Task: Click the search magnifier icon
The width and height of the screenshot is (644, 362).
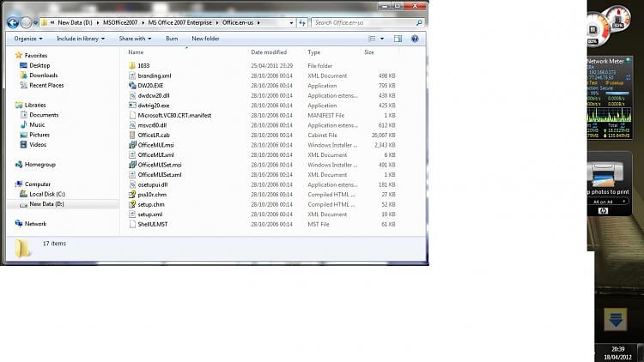Action: [x=419, y=22]
